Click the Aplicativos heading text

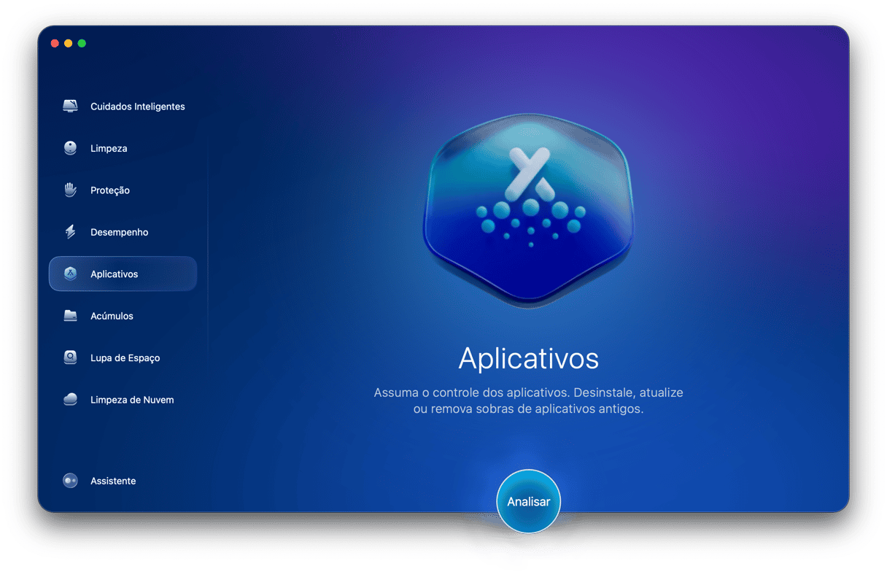pyautogui.click(x=529, y=359)
